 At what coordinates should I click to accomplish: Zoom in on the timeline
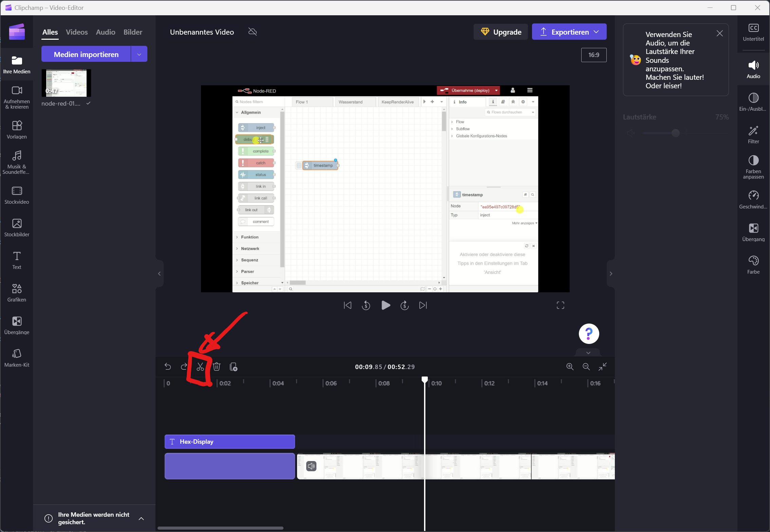click(570, 367)
